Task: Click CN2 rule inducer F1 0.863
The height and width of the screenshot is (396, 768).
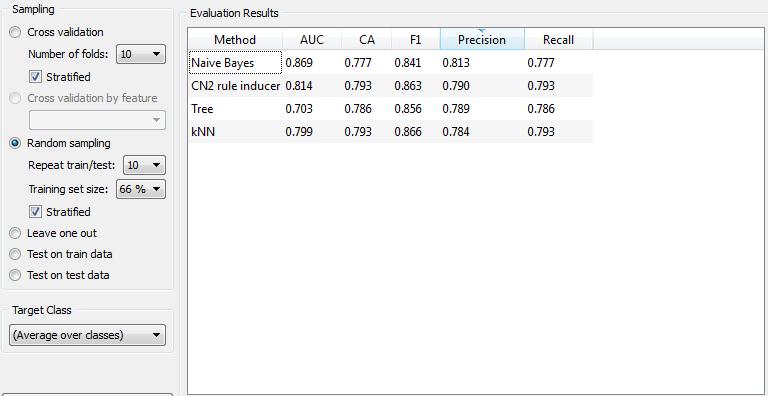Action: pyautogui.click(x=408, y=86)
